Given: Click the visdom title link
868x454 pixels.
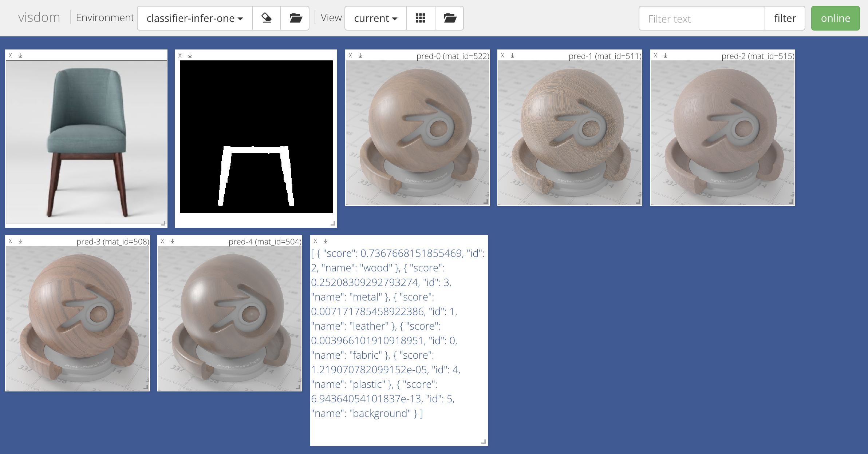Looking at the screenshot, I should pyautogui.click(x=39, y=17).
